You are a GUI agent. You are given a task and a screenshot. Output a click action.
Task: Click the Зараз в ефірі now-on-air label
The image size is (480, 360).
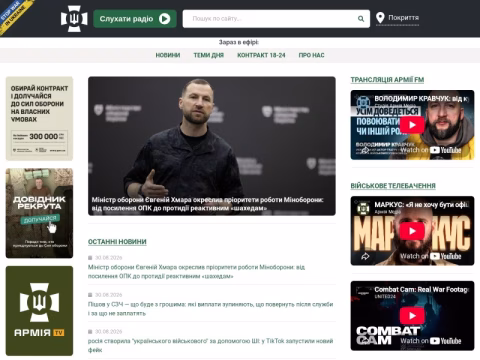239,42
